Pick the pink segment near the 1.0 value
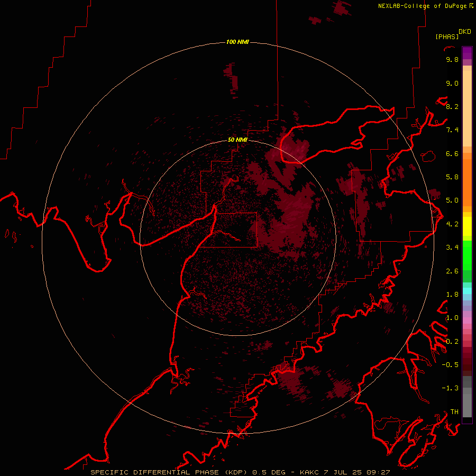This screenshot has height=476, width=476. click(467, 321)
